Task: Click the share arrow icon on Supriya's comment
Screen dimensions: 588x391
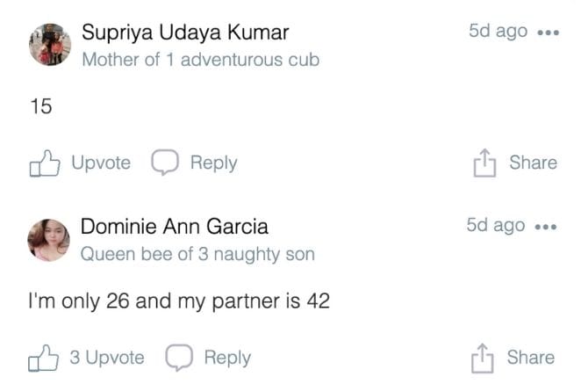Action: click(x=484, y=163)
